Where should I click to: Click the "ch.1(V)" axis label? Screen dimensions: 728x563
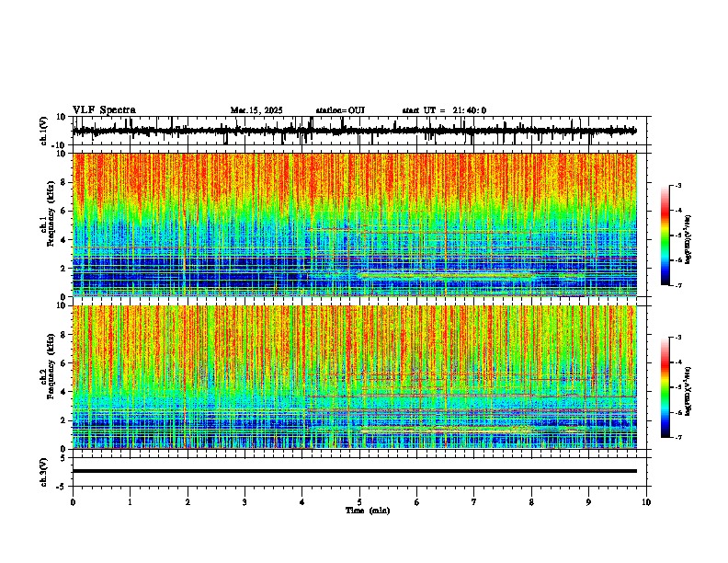(44, 131)
